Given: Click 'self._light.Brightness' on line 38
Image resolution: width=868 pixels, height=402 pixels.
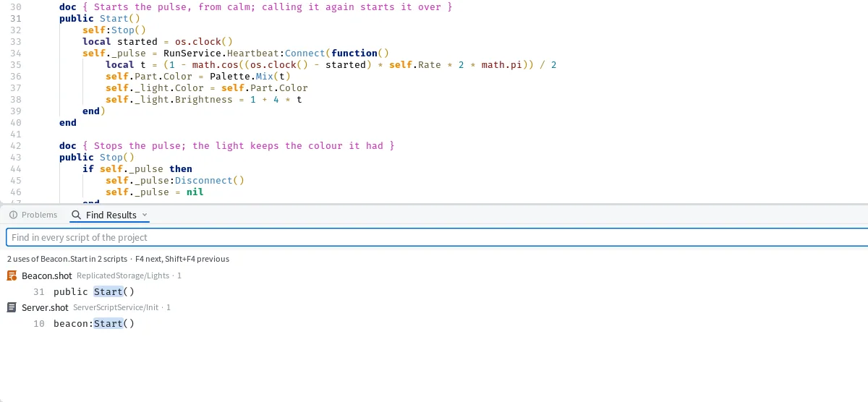Looking at the screenshot, I should (169, 99).
